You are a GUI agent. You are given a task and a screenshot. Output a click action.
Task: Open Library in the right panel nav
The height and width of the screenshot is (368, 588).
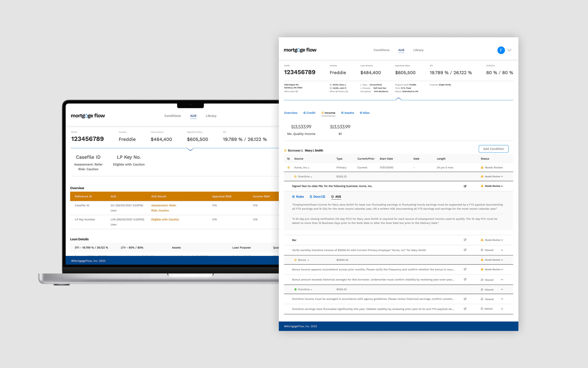418,50
